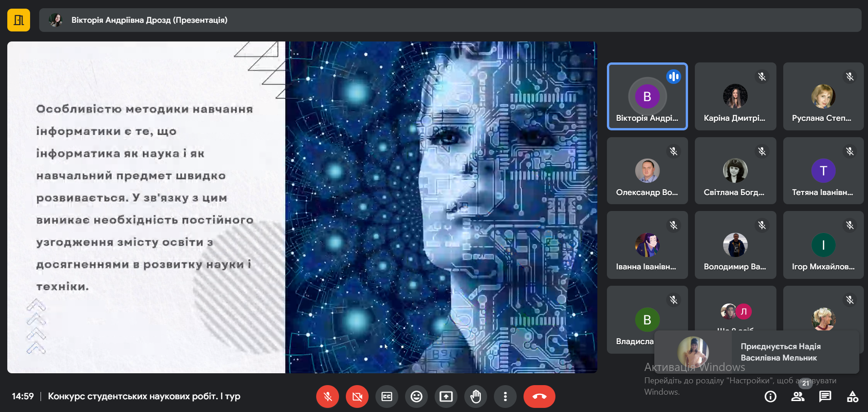Image resolution: width=868 pixels, height=412 pixels.
Task: Select the Вікторія Андріївна Дрозд presentation bar
Action: coord(450,20)
